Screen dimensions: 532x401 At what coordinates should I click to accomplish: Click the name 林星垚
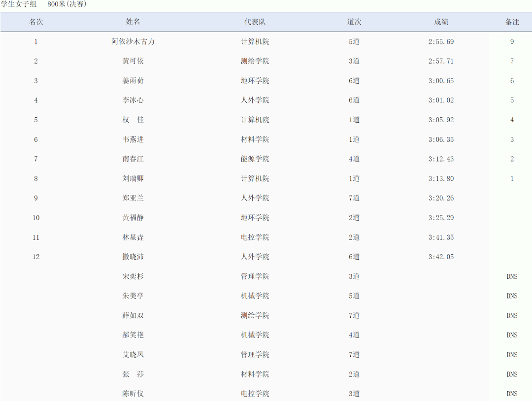coord(133,237)
